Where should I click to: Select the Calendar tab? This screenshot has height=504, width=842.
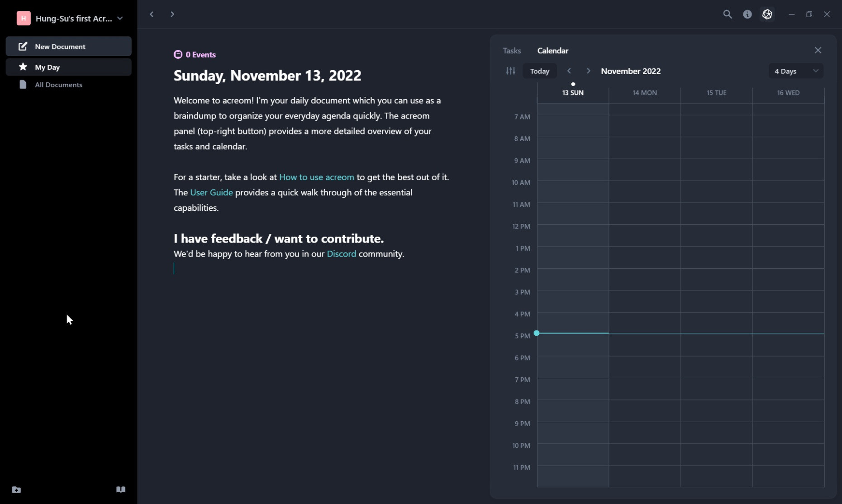click(x=552, y=51)
